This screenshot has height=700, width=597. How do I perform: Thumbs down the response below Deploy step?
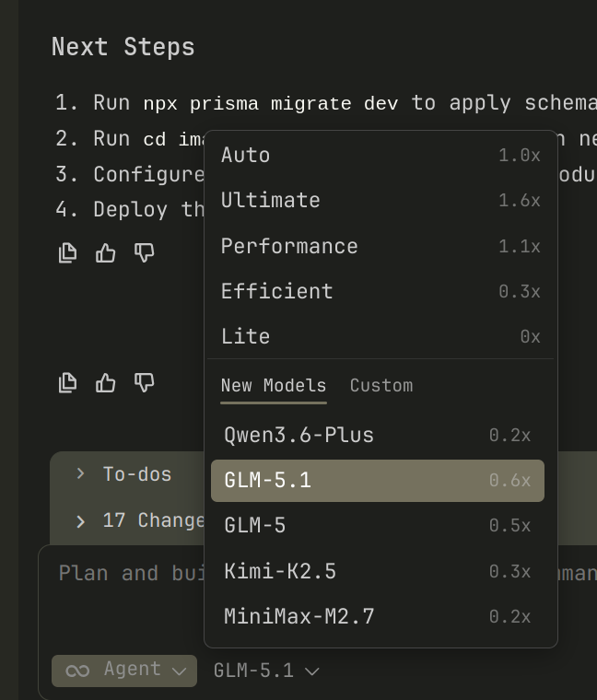coord(145,253)
